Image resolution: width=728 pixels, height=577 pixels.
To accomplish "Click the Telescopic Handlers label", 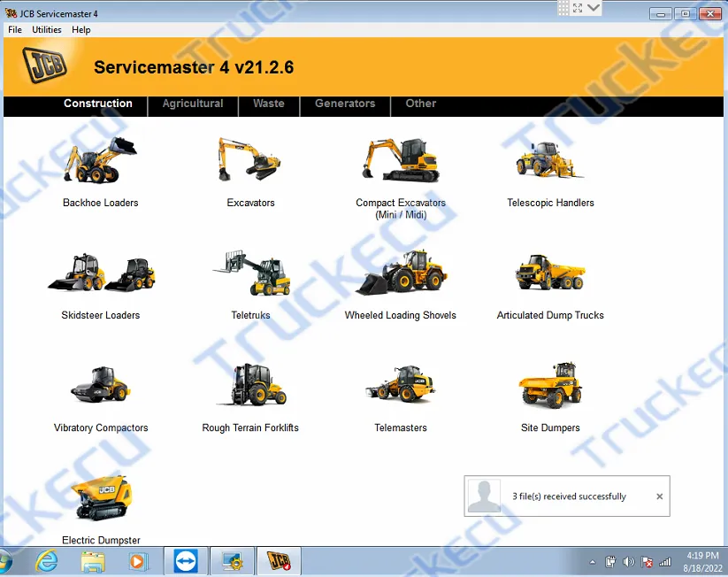I will tap(550, 203).
